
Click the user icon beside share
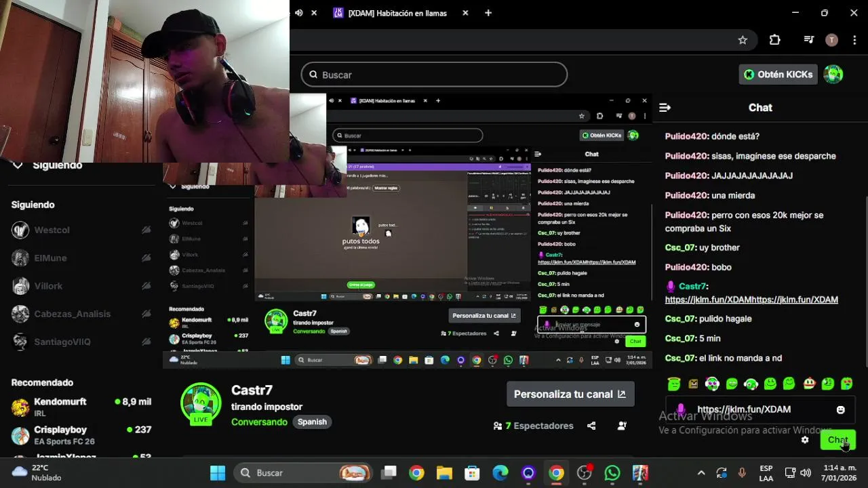tap(622, 426)
